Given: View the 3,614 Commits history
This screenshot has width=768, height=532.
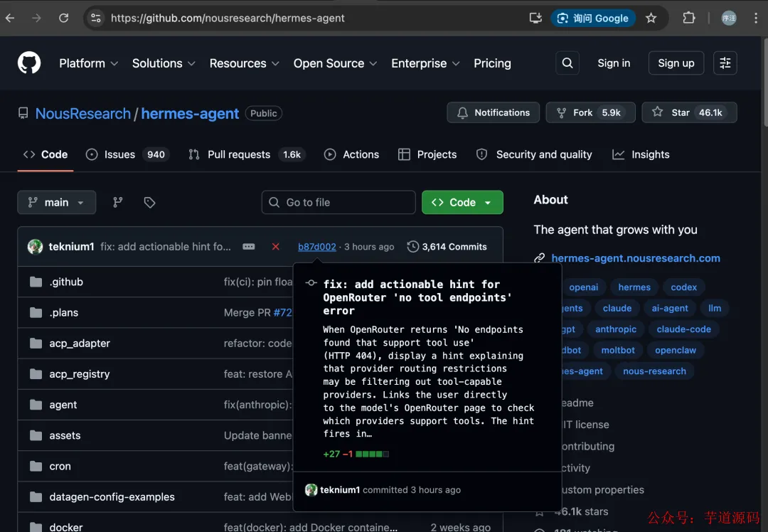Looking at the screenshot, I should tap(447, 247).
